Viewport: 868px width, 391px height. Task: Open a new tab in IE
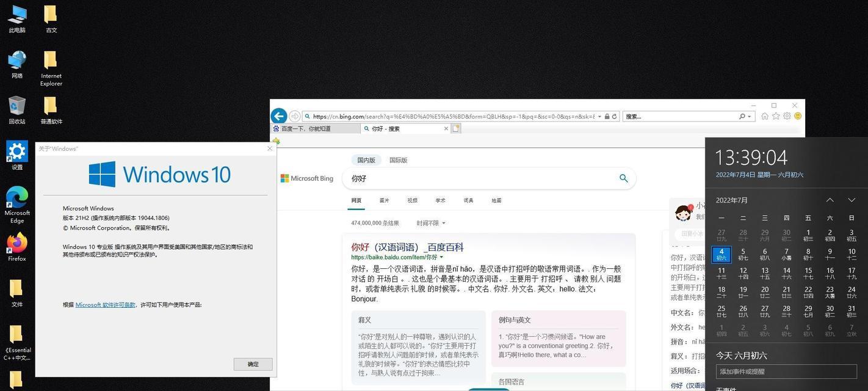pyautogui.click(x=455, y=128)
